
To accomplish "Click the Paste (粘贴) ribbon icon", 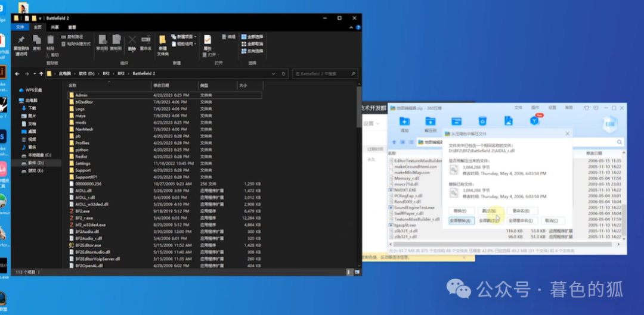I will (x=51, y=40).
